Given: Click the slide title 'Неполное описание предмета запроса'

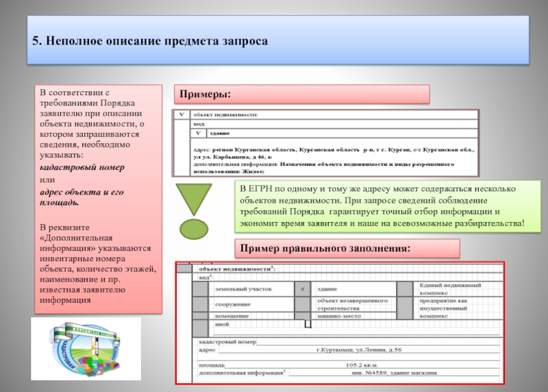Looking at the screenshot, I should 157,41.
